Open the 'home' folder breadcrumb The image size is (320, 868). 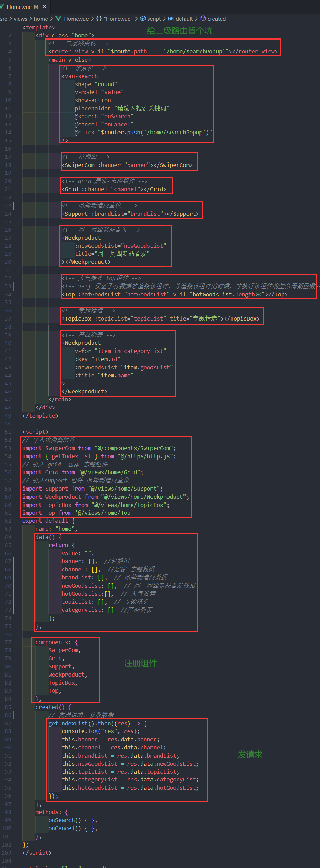point(41,19)
